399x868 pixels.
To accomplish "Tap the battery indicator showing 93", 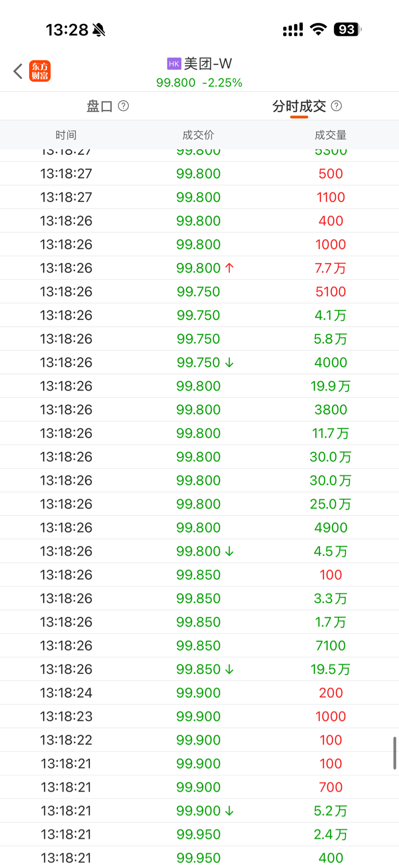I will tap(347, 30).
